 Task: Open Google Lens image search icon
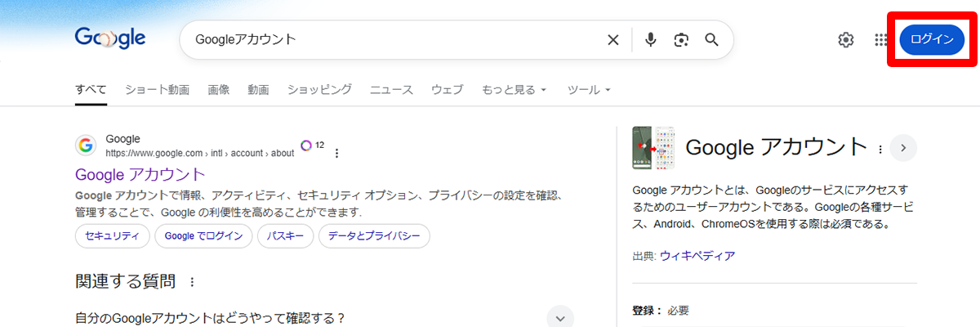tap(681, 40)
